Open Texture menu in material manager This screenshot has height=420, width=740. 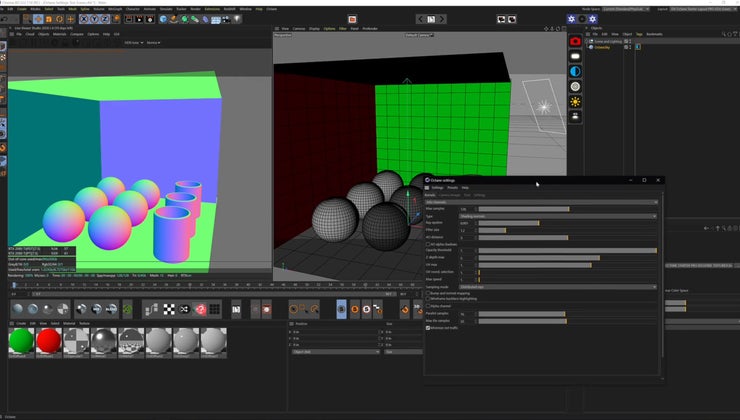point(84,323)
